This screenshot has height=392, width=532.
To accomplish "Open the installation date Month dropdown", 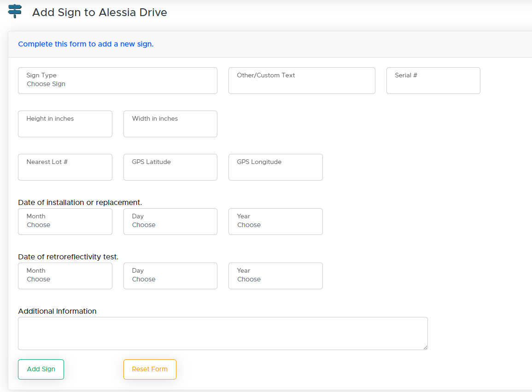I will point(65,222).
